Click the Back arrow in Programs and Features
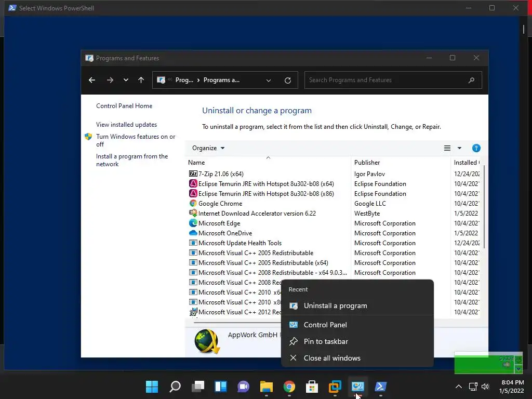 92,80
